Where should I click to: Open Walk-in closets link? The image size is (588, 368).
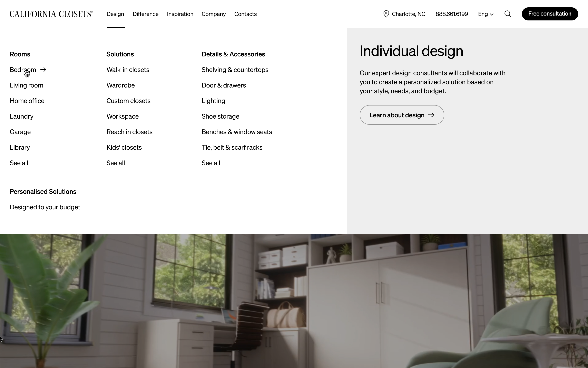(x=128, y=70)
